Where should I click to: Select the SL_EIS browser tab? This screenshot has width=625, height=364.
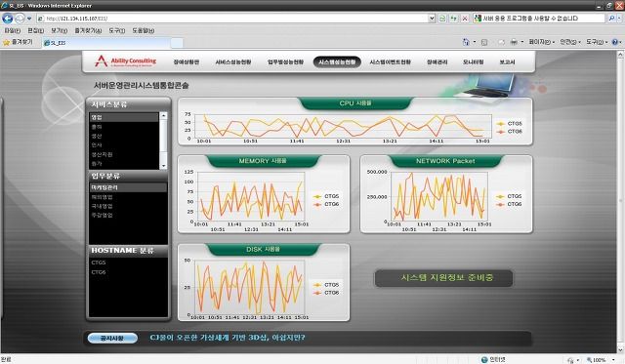tap(106, 43)
